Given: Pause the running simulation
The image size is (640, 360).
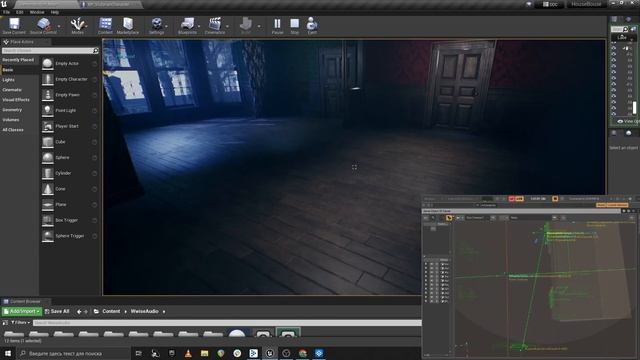Looking at the screenshot, I should pos(277,26).
